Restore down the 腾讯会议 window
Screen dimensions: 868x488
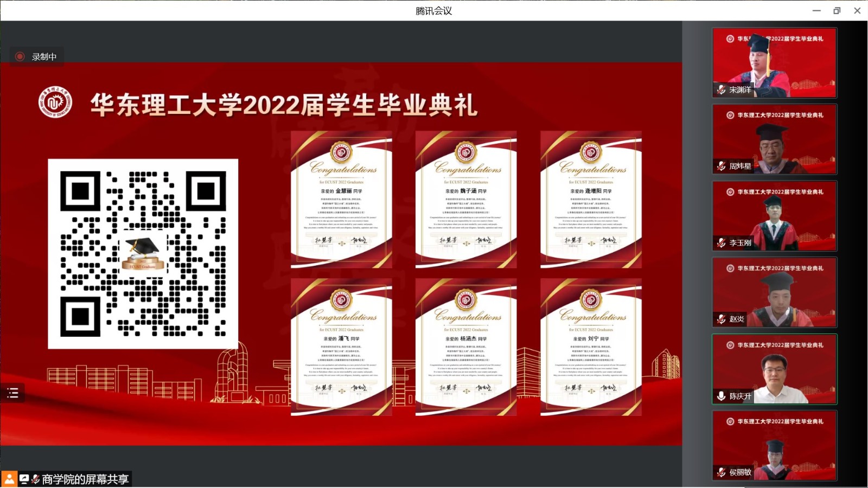(837, 10)
